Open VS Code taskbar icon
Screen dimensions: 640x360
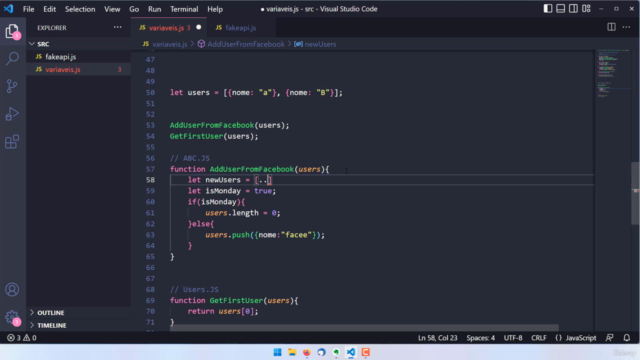click(x=351, y=352)
